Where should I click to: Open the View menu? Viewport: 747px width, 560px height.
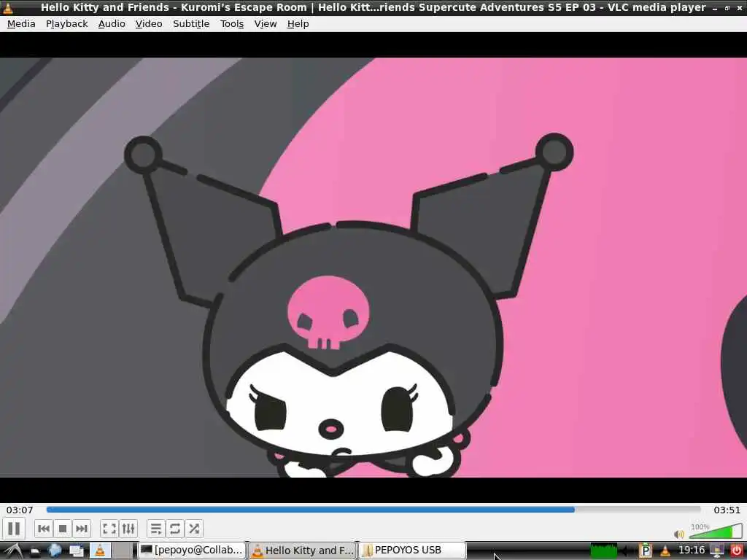(266, 24)
